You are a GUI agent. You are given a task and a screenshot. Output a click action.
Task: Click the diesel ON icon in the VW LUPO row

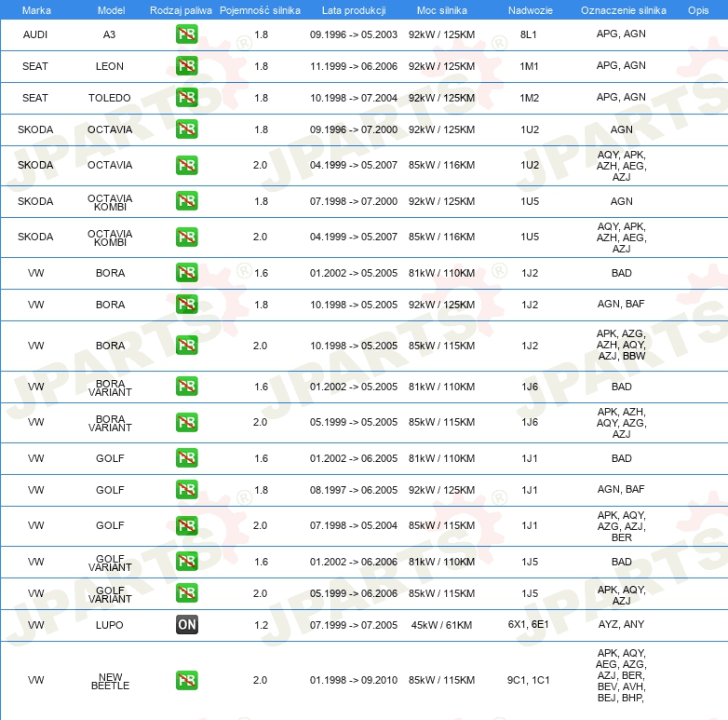(186, 625)
